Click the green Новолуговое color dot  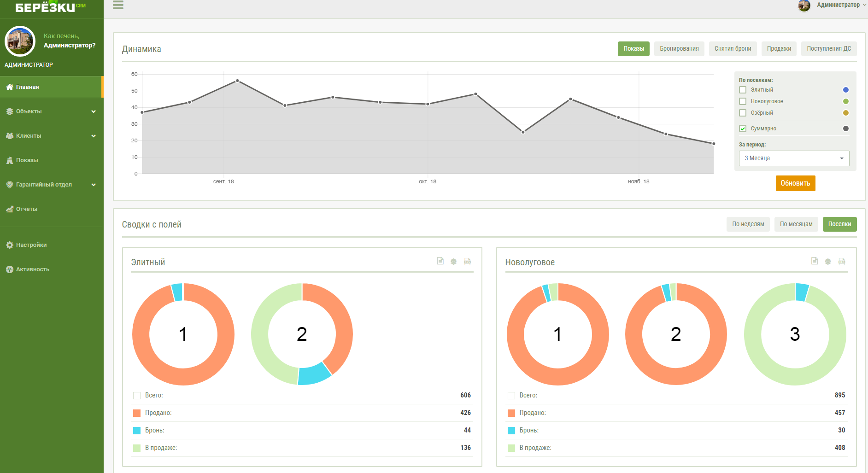point(846,101)
